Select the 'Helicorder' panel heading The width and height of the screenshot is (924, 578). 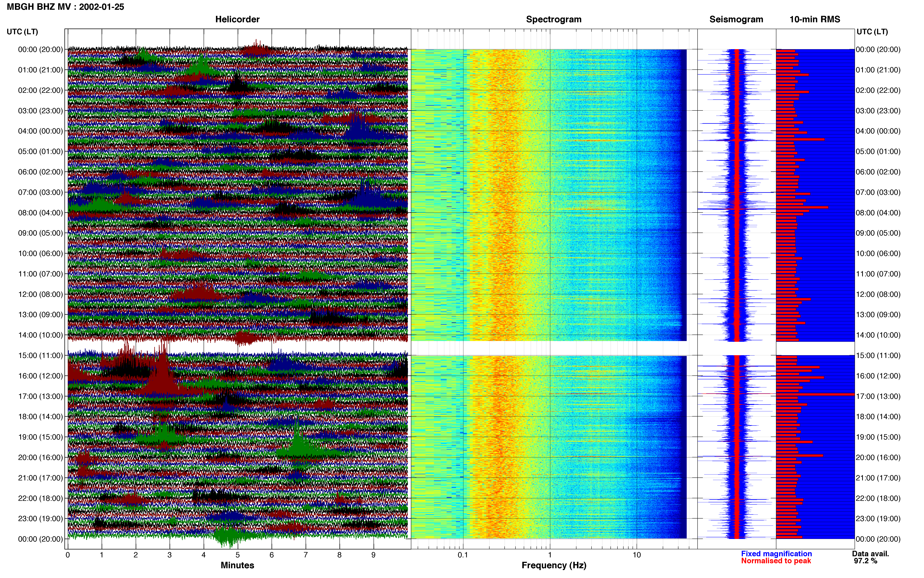(237, 20)
